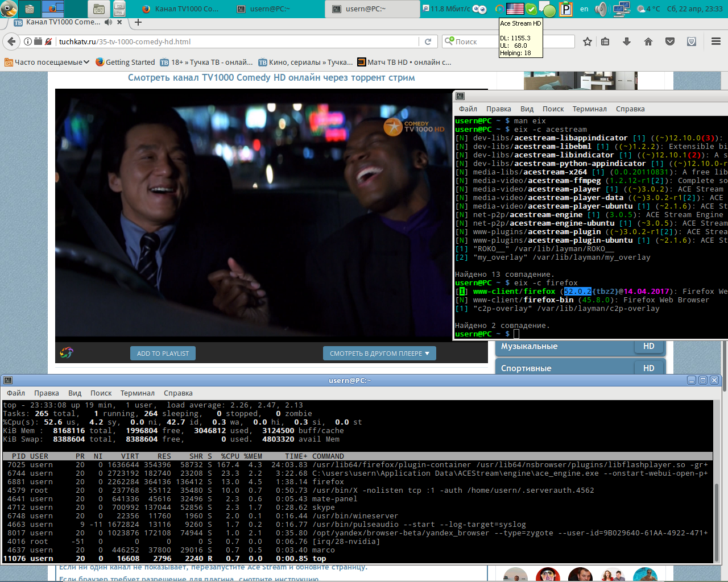
Task: Open the volume speaker icon in panel
Action: click(x=601, y=9)
